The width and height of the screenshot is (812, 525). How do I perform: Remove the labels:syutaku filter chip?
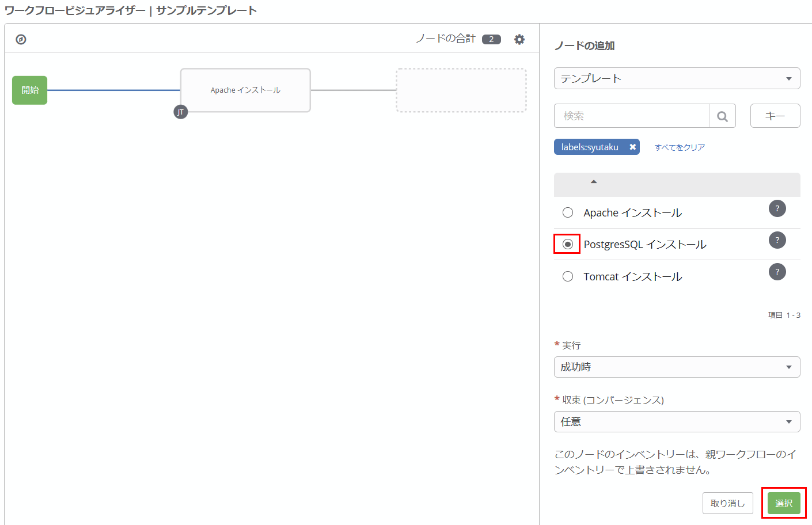tap(632, 146)
